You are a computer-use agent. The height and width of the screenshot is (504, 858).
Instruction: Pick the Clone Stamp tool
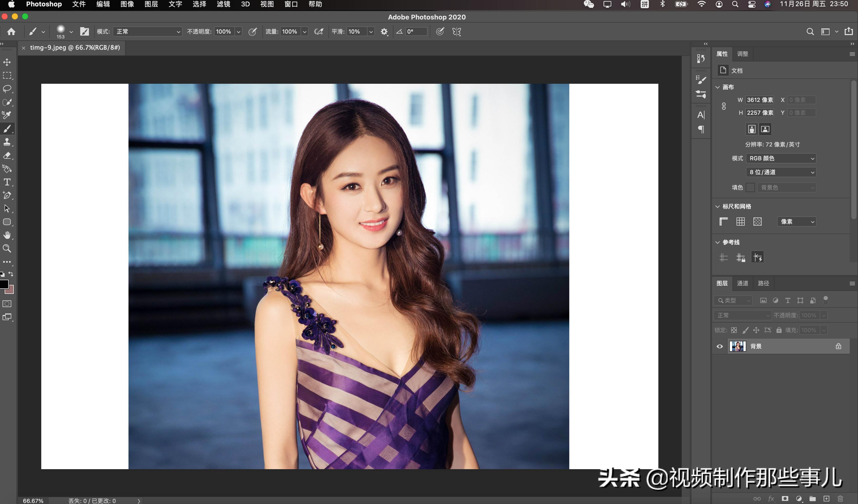[7, 142]
